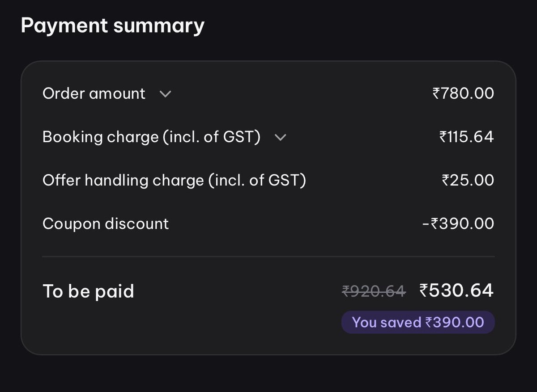
Task: Select the To be paid label
Action: click(88, 291)
